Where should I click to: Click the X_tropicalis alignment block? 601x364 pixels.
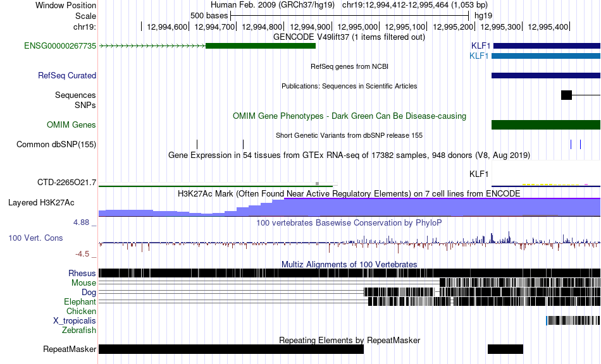(573, 320)
